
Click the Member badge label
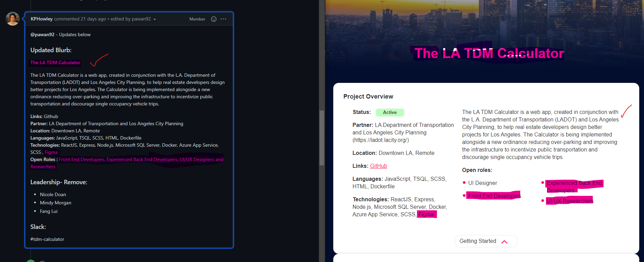coord(197,19)
